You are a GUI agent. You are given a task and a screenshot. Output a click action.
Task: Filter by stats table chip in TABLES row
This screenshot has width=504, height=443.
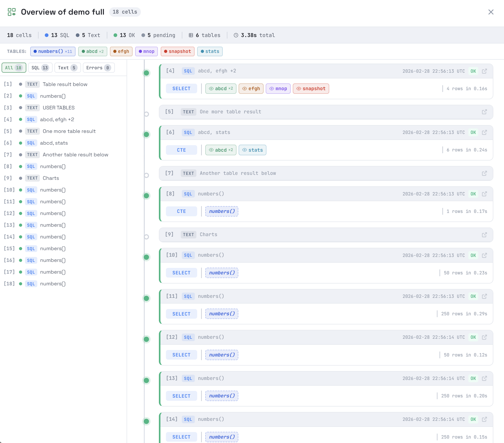pos(210,51)
